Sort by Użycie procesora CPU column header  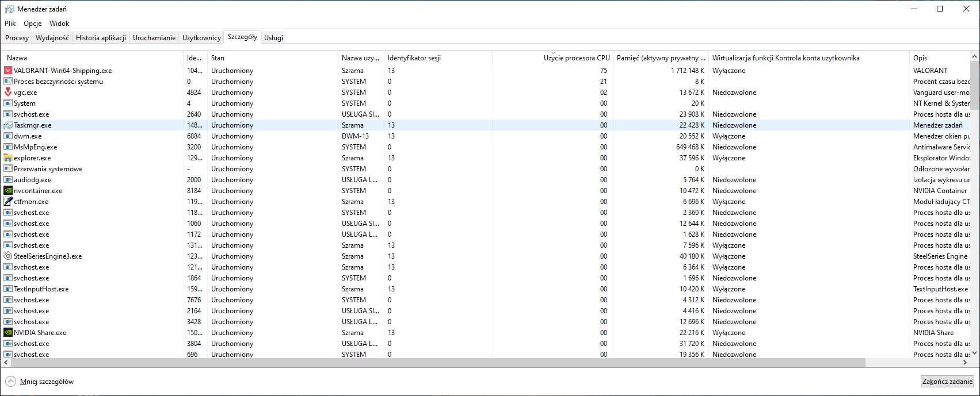[553, 58]
